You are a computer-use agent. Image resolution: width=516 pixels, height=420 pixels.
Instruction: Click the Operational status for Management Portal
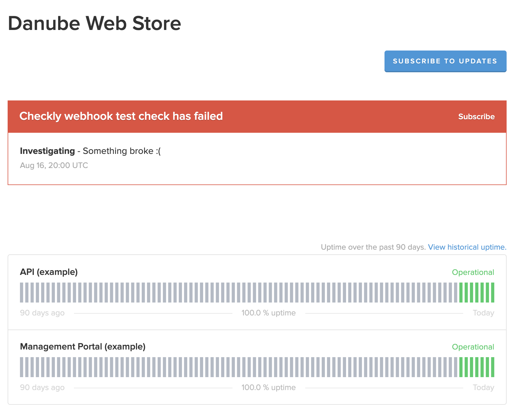tap(473, 347)
